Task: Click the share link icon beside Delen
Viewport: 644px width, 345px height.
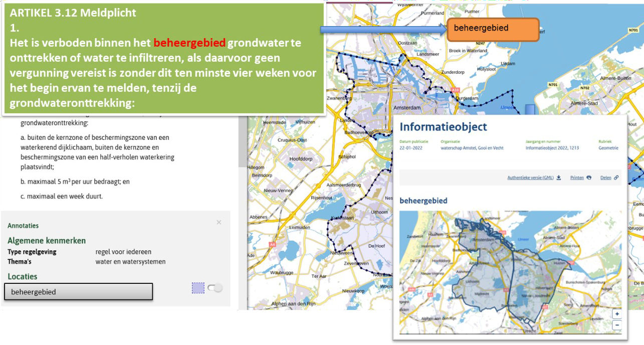Action: [616, 178]
